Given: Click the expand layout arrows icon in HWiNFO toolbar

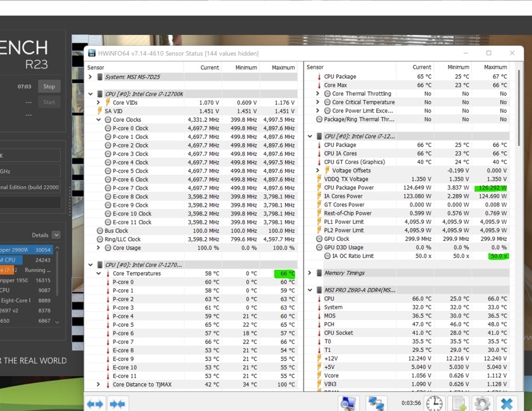Looking at the screenshot, I should pos(95,404).
